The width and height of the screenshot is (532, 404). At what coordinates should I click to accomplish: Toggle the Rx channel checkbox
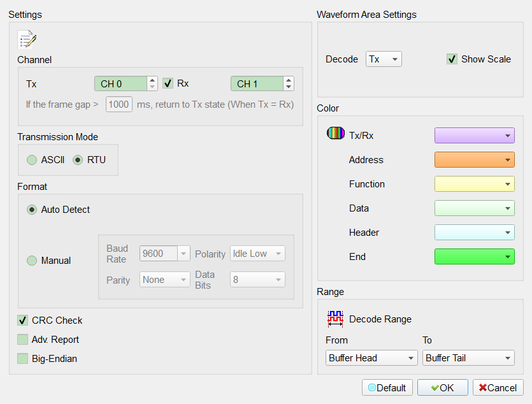[x=168, y=83]
